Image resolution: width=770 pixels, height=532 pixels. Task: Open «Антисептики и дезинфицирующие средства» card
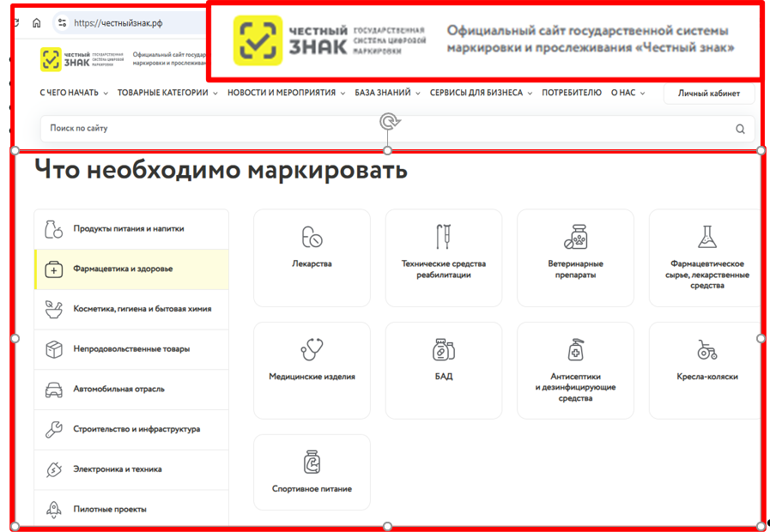pyautogui.click(x=575, y=371)
